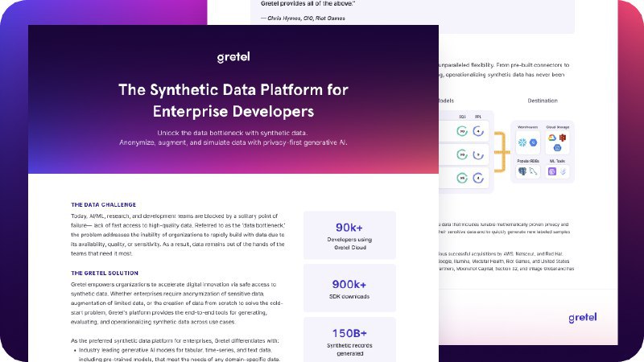644x362 pixels.
Task: Click the top green SQS score ring
Action: click(x=462, y=130)
